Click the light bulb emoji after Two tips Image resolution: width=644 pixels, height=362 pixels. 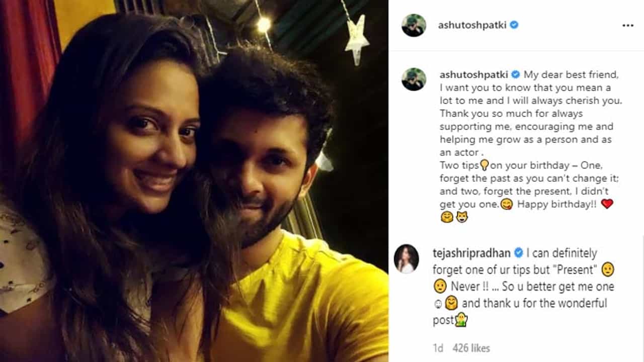(x=485, y=165)
